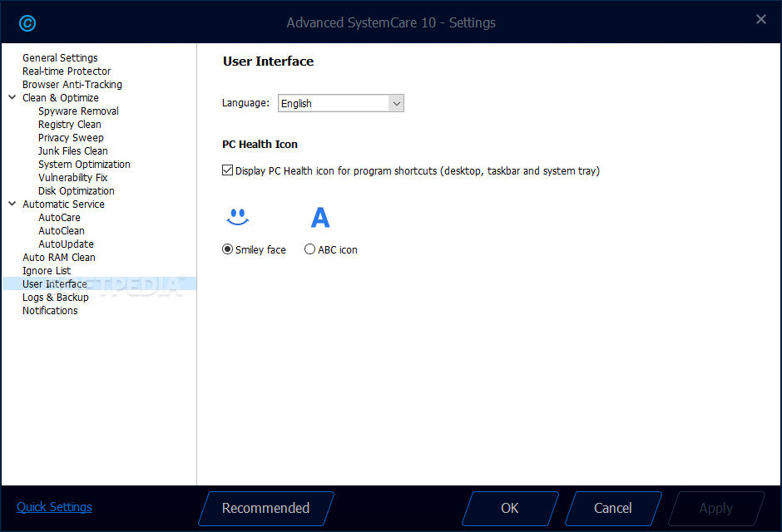Click the Cancel button
The height and width of the screenshot is (532, 782).
[613, 508]
